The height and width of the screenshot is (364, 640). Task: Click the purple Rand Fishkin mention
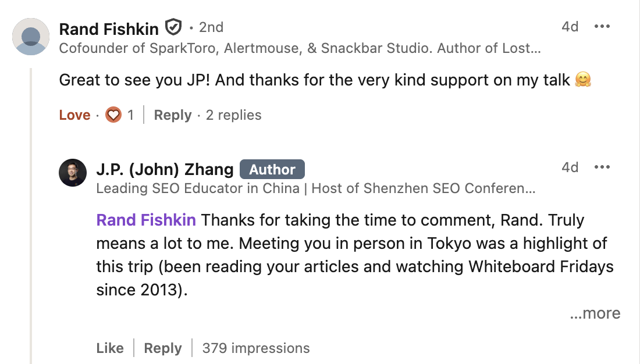(146, 220)
